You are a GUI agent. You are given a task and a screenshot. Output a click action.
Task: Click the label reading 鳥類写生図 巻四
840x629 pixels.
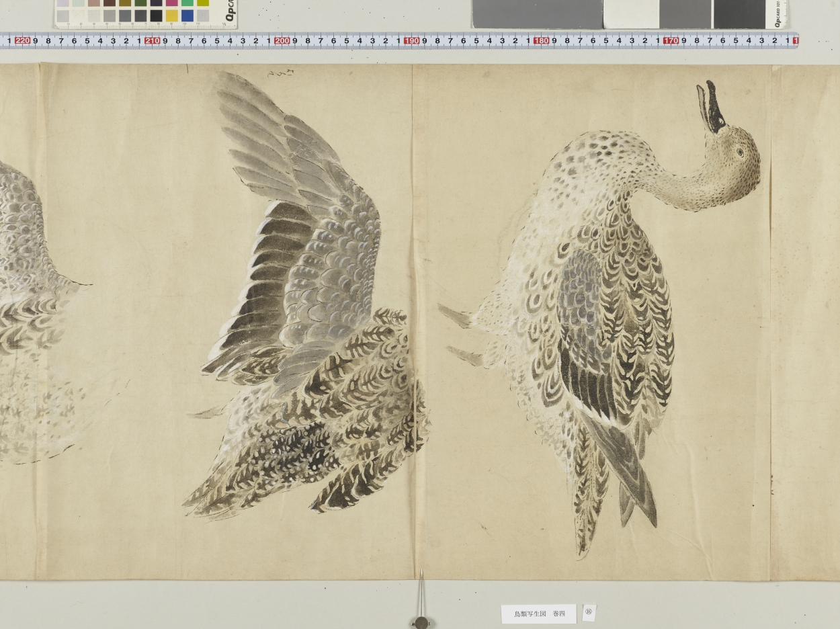point(538,614)
